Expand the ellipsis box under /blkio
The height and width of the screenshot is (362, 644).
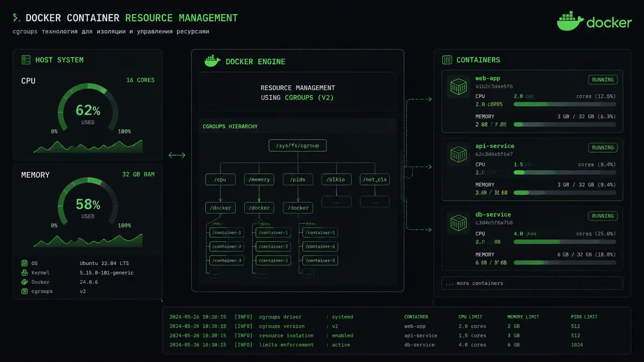[336, 202]
